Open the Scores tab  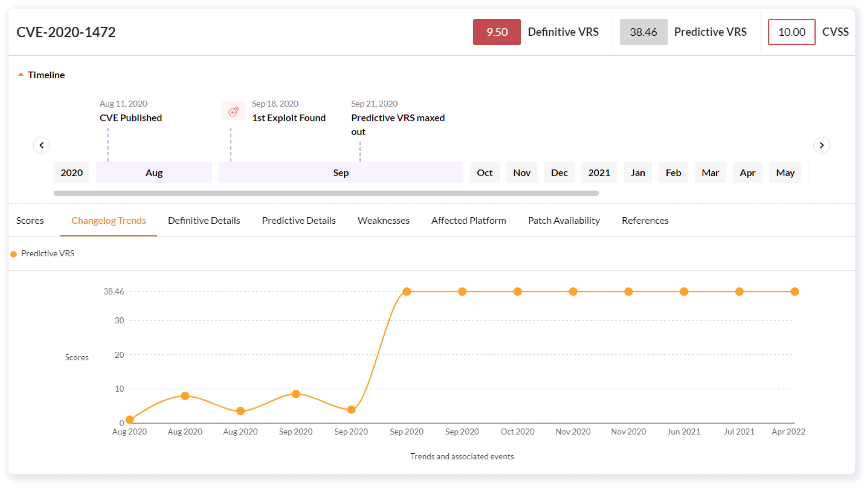pos(30,221)
